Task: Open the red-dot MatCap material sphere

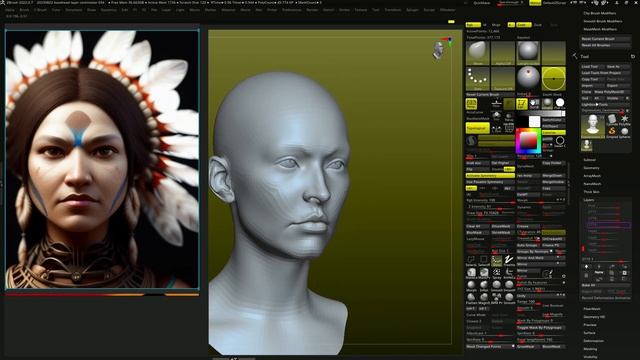Action: pyautogui.click(x=528, y=78)
